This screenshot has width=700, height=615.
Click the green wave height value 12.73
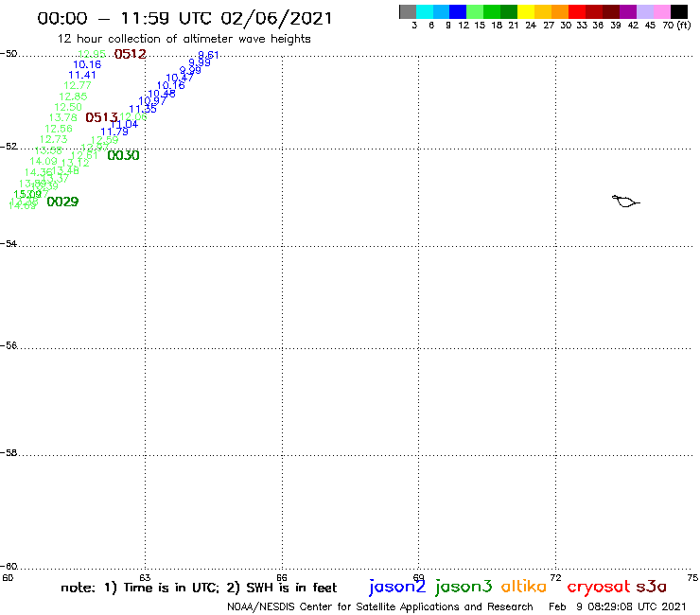(54, 139)
